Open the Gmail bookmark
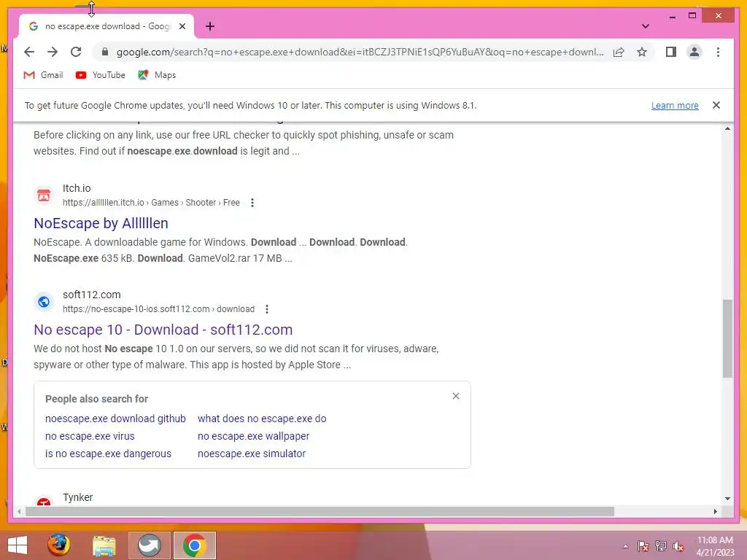The height and width of the screenshot is (560, 747). 43,75
